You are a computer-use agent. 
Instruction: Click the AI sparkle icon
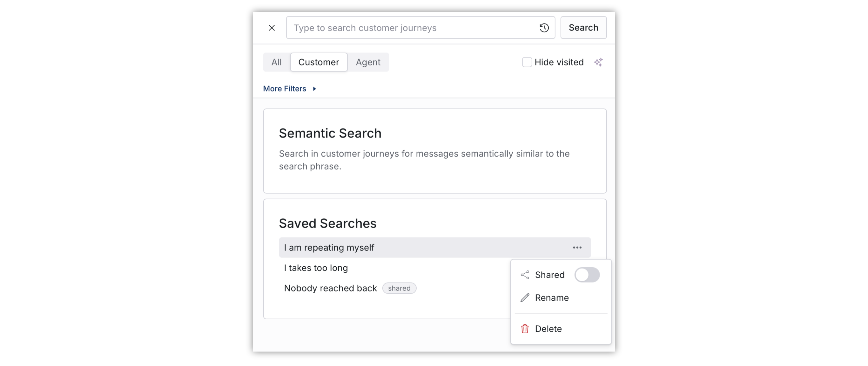[x=598, y=62]
